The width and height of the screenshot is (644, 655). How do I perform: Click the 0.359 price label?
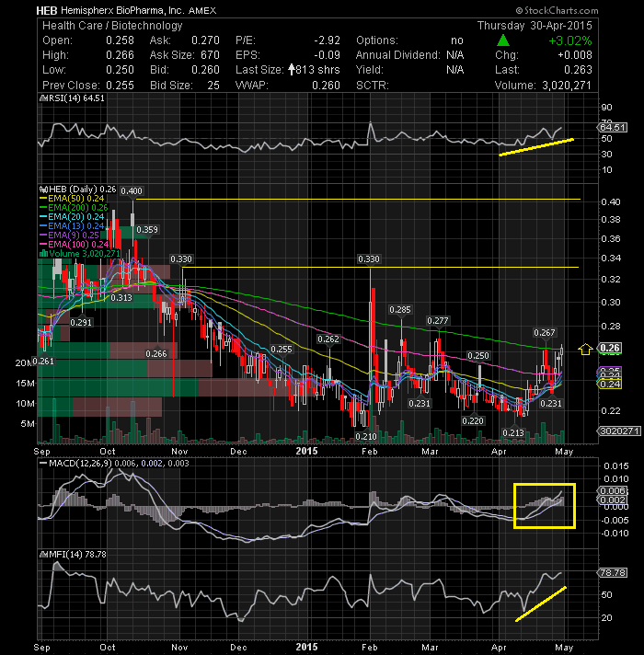147,230
